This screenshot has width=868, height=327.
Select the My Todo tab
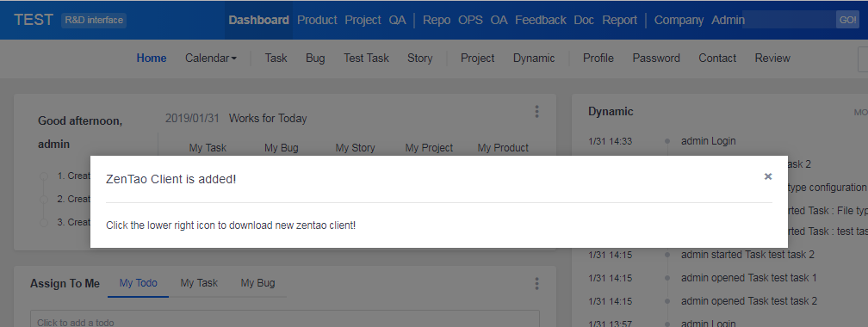[139, 283]
